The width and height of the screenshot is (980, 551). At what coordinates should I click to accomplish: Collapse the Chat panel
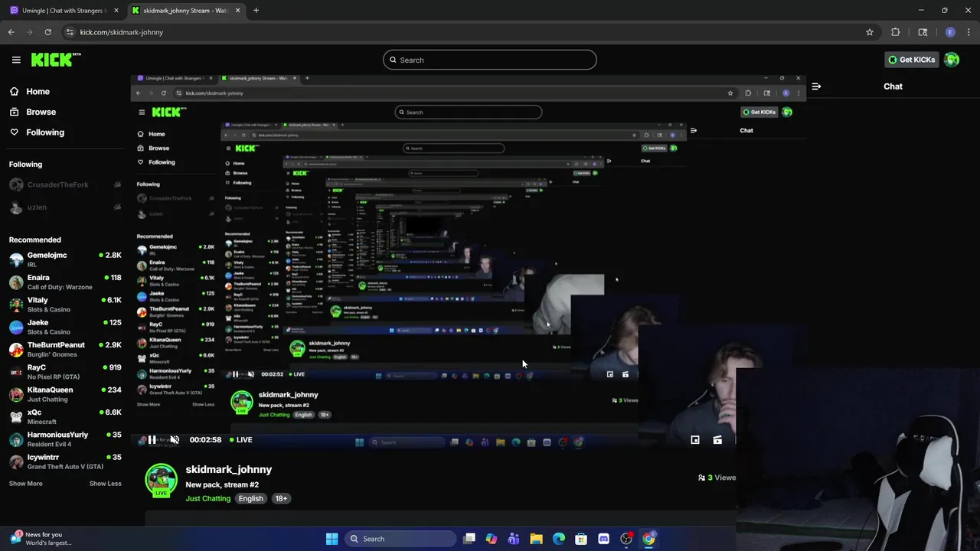[816, 86]
